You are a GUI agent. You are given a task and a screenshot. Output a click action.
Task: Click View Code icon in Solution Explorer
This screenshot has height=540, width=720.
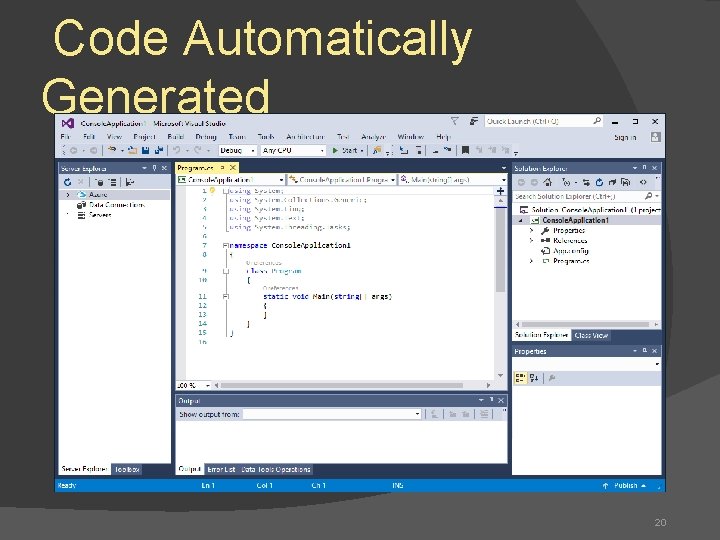tap(643, 182)
